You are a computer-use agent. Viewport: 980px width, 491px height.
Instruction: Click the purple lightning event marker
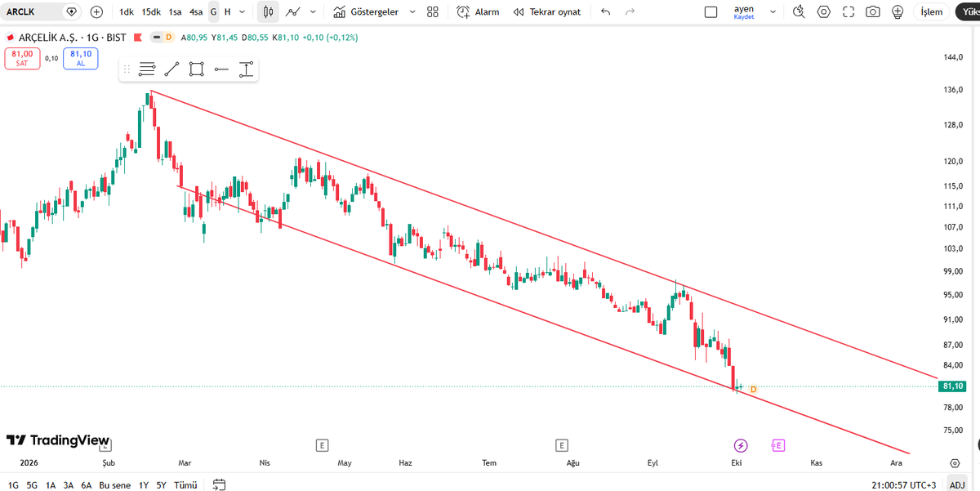tap(741, 445)
